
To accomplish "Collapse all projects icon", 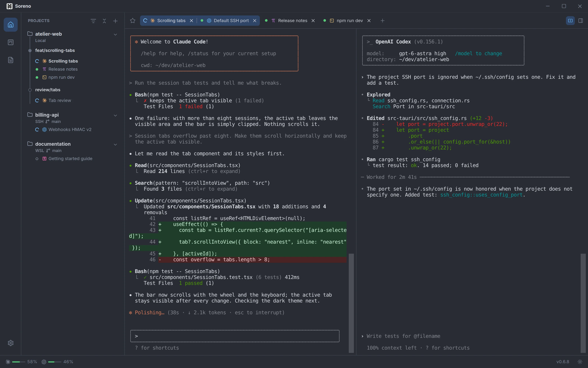I will [104, 21].
